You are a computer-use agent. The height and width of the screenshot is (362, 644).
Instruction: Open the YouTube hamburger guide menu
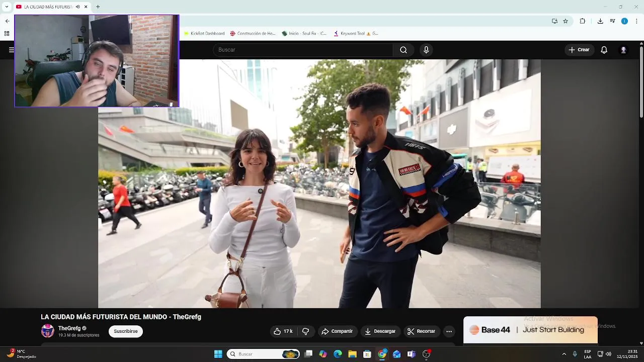coord(11,50)
